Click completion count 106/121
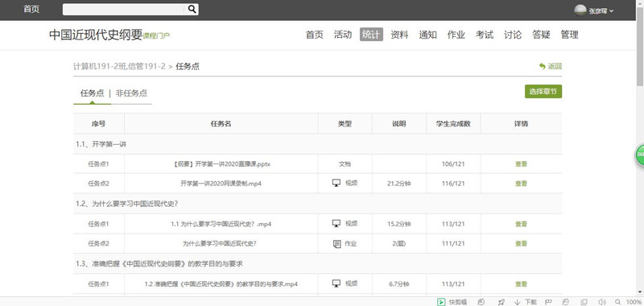 pyautogui.click(x=453, y=164)
